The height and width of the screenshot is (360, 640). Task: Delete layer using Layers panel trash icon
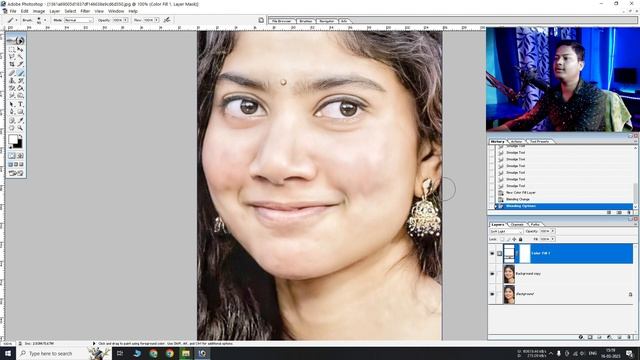click(629, 337)
